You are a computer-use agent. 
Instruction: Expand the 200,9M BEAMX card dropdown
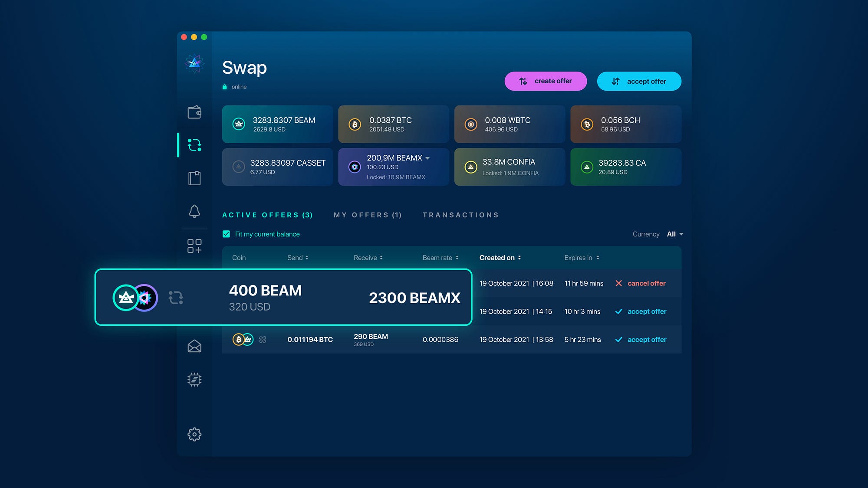(427, 158)
